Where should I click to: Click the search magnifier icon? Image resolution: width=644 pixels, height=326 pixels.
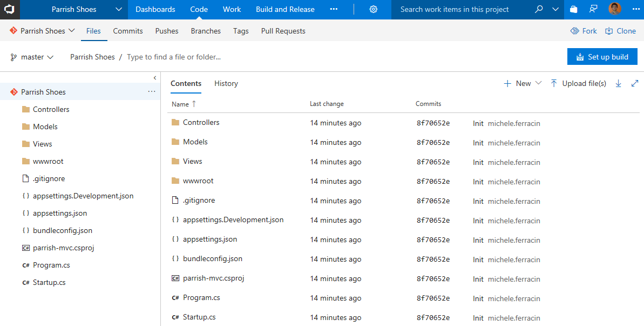[539, 9]
